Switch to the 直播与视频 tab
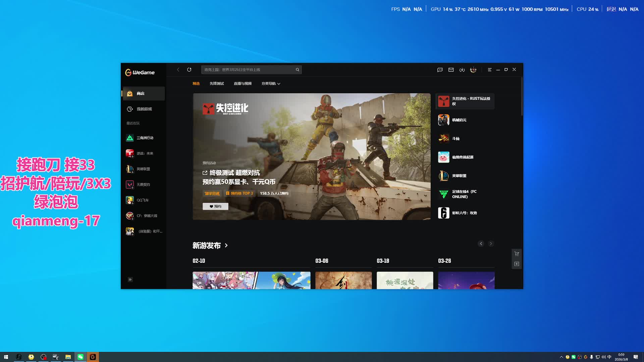The image size is (644, 362). pyautogui.click(x=243, y=83)
